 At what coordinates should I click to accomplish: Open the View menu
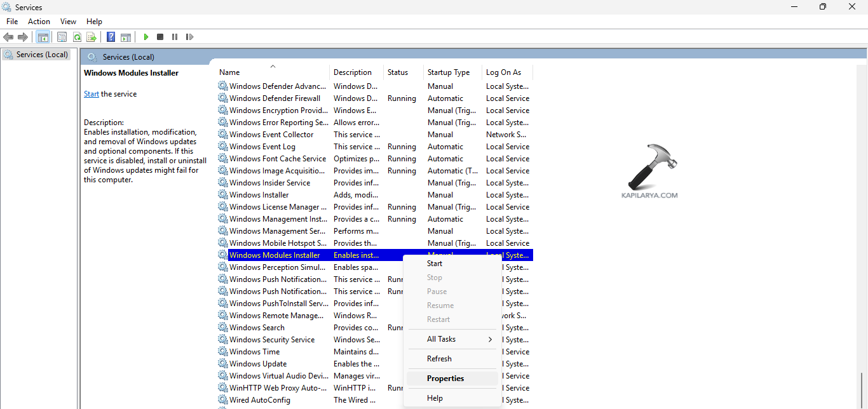[68, 22]
